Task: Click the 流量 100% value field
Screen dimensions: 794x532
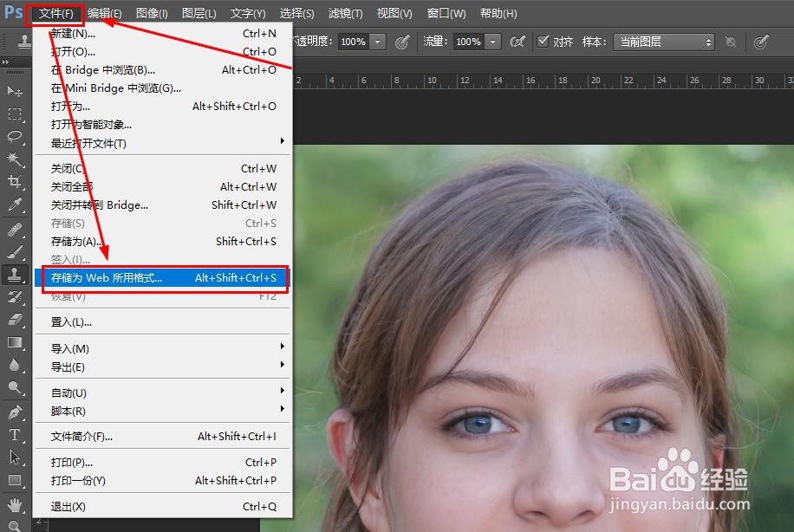Action: (469, 42)
